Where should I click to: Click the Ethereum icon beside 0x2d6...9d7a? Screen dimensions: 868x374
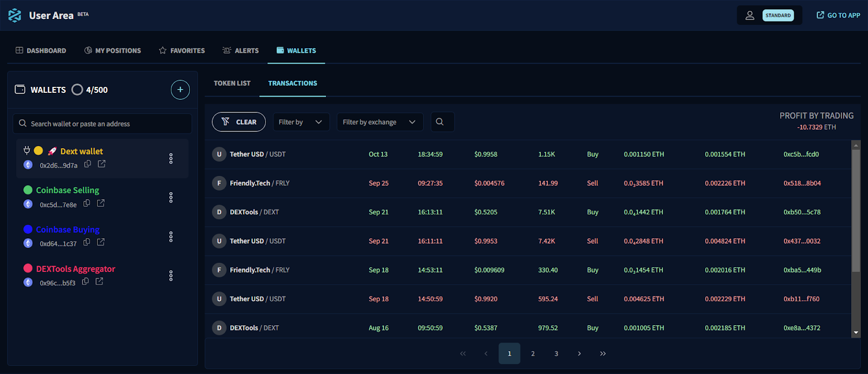(x=28, y=164)
